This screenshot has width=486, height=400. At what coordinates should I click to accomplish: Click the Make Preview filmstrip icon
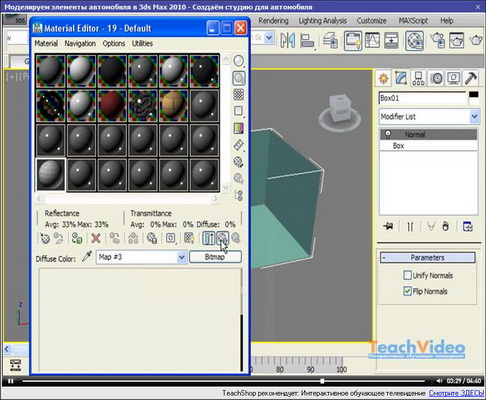pyautogui.click(x=239, y=145)
